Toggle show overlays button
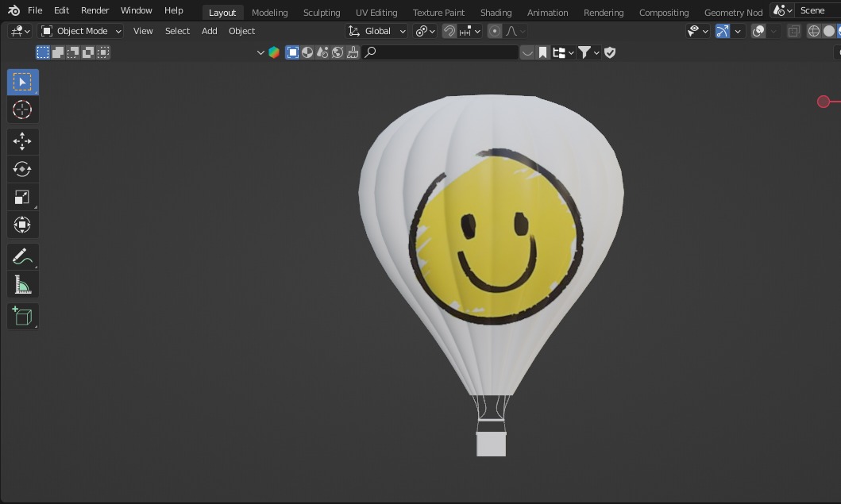Viewport: 841px width, 504px height. pos(758,31)
